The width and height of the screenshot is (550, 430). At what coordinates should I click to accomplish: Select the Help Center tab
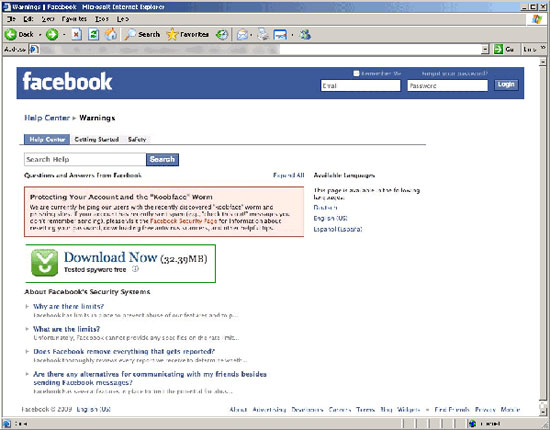click(x=47, y=139)
